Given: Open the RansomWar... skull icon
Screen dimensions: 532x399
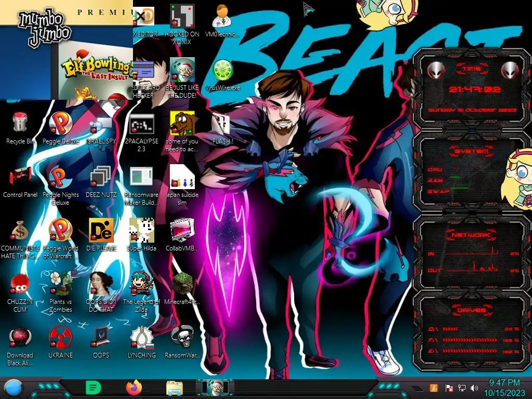Looking at the screenshot, I should click(182, 343).
